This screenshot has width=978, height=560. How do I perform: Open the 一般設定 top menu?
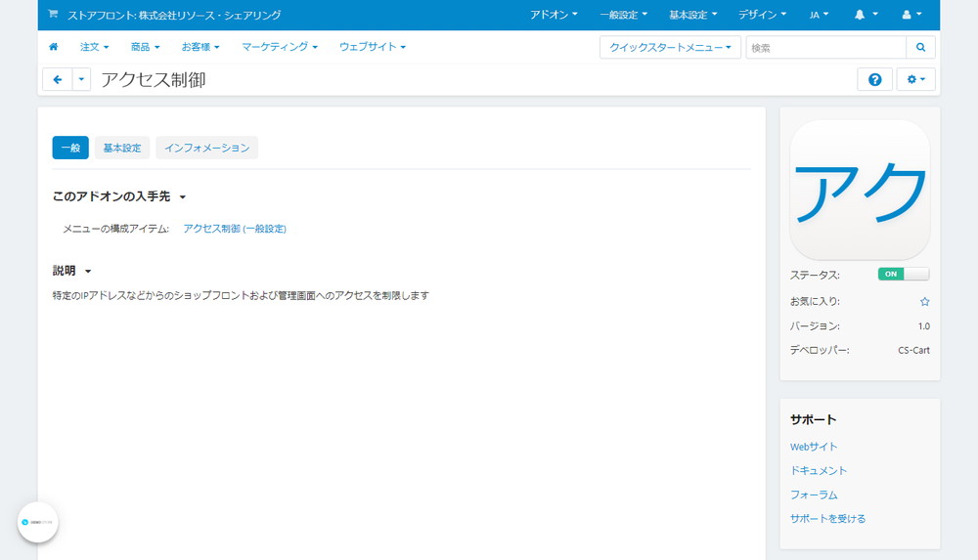tap(623, 15)
